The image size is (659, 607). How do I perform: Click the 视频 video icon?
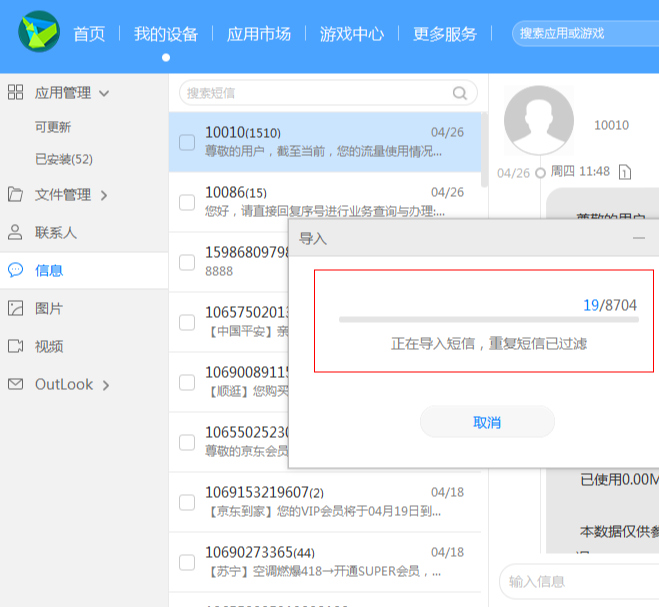[16, 346]
